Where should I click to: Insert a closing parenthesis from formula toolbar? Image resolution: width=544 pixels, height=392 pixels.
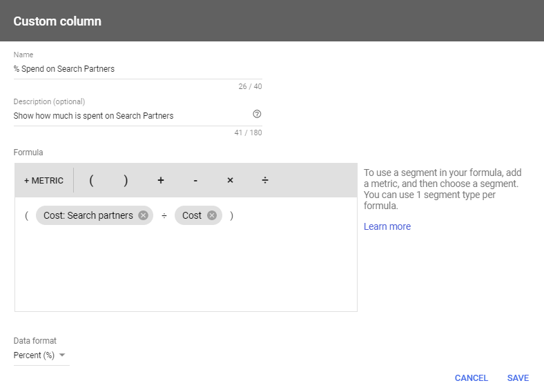coord(126,180)
